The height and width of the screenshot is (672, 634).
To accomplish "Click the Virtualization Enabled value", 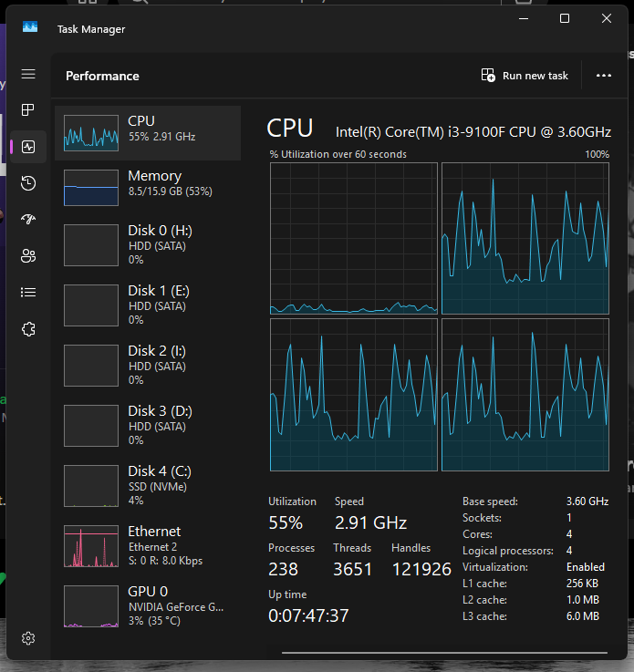I will pos(585,567).
